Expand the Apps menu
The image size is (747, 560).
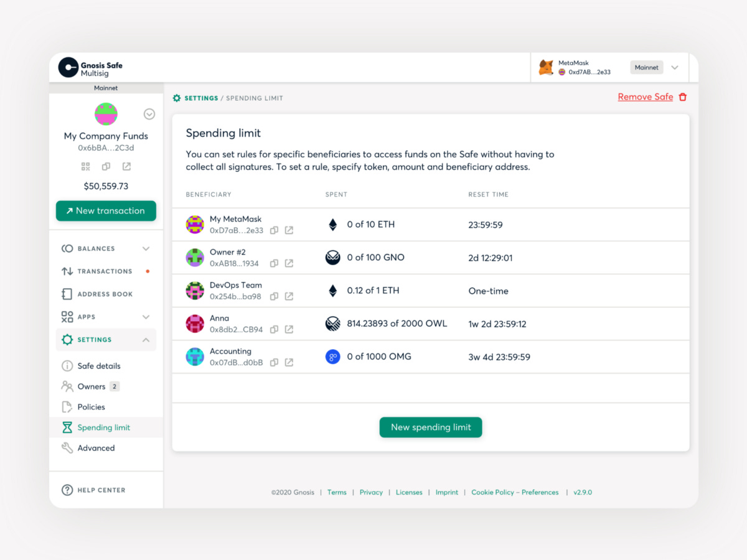(x=146, y=317)
